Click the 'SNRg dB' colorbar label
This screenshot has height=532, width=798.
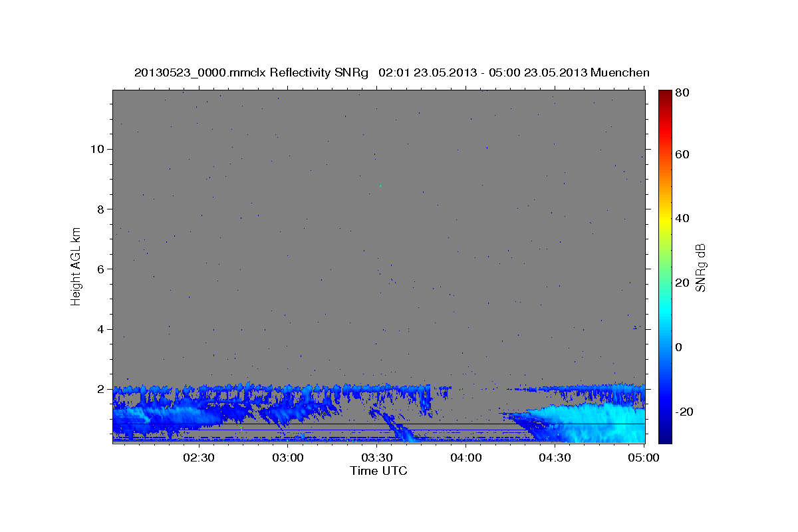click(x=700, y=267)
